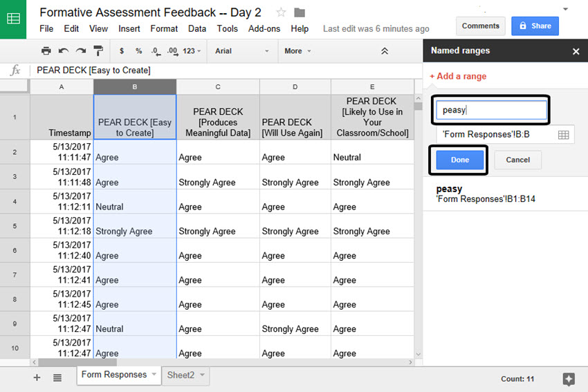Screen dimensions: 588x392
Task: Print the spreadsheet
Action: click(x=46, y=50)
